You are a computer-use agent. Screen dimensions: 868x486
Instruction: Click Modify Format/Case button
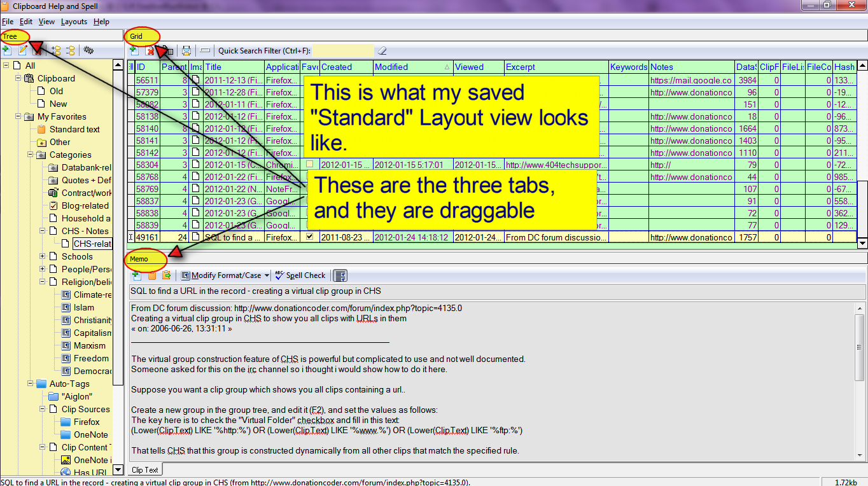point(221,275)
